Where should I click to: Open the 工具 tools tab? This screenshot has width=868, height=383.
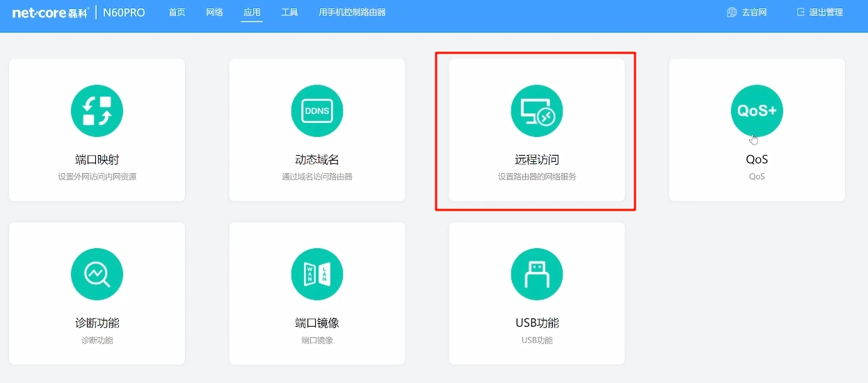(289, 13)
